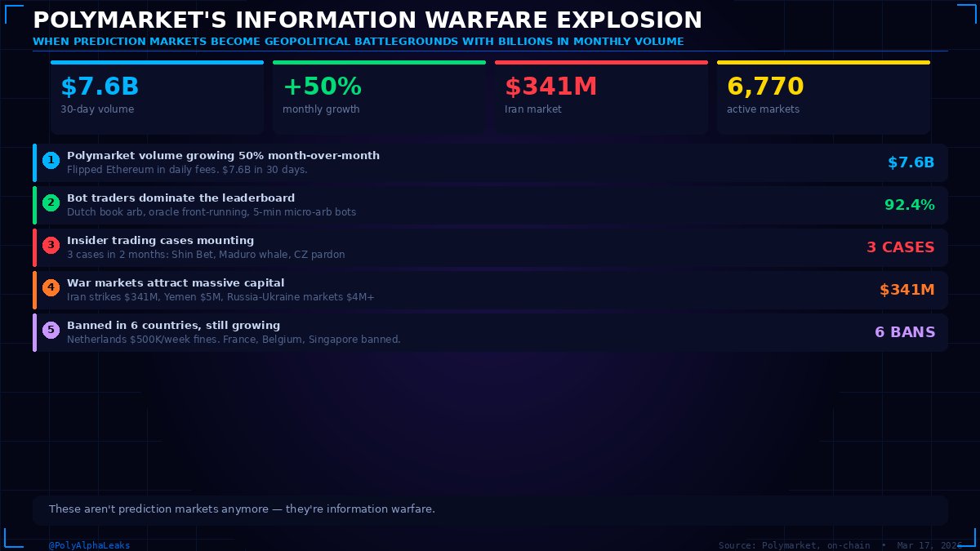980x551 pixels.
Task: Click the purple badge 5 circle icon
Action: click(x=51, y=330)
